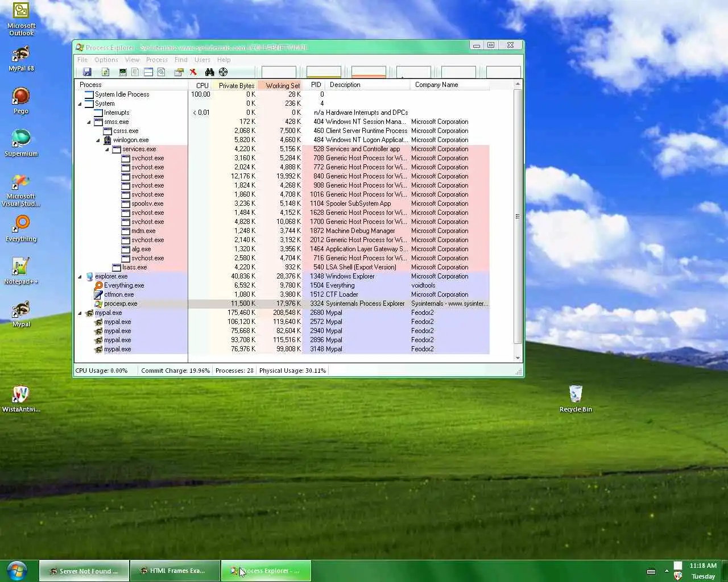Sort by the PID column header
Image resolution: width=728 pixels, height=582 pixels.
coord(315,85)
